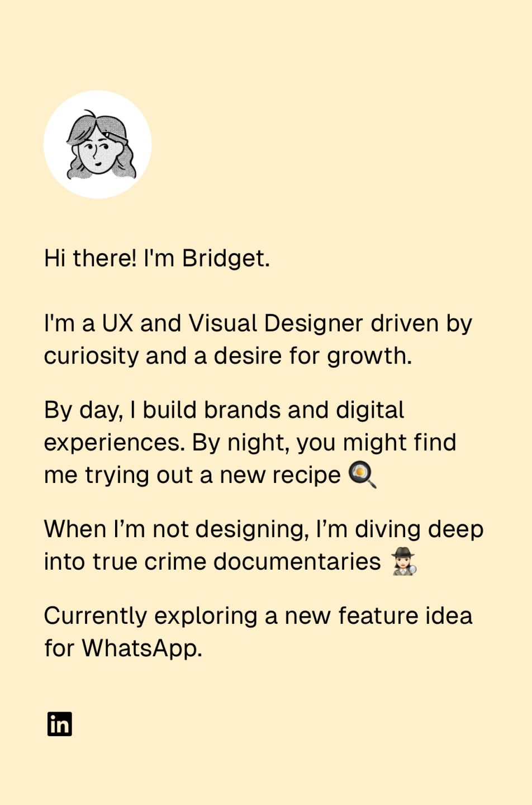Open the LinkedIn profile icon

(60, 724)
